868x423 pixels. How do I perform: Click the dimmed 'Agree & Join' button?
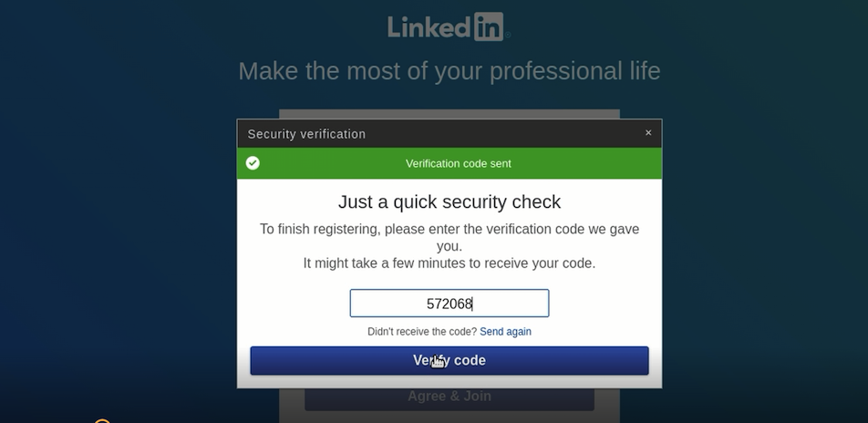(449, 398)
